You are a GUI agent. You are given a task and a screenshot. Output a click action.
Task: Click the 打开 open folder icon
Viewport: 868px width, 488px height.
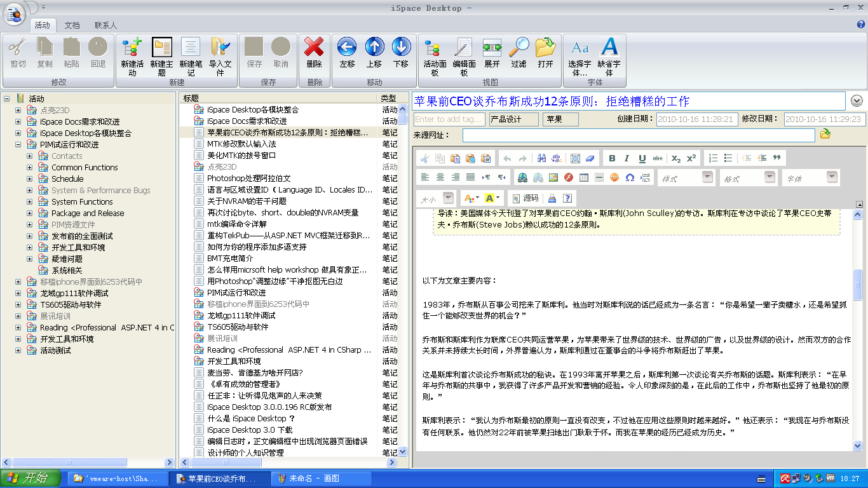point(545,53)
